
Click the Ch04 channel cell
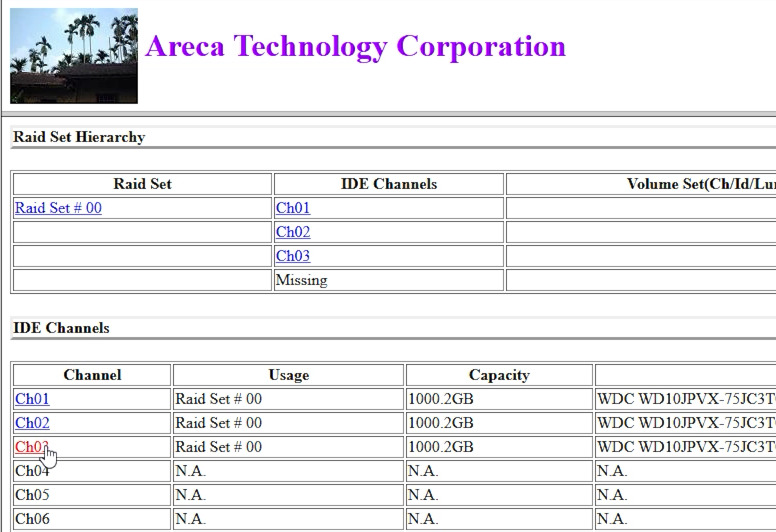(x=92, y=471)
